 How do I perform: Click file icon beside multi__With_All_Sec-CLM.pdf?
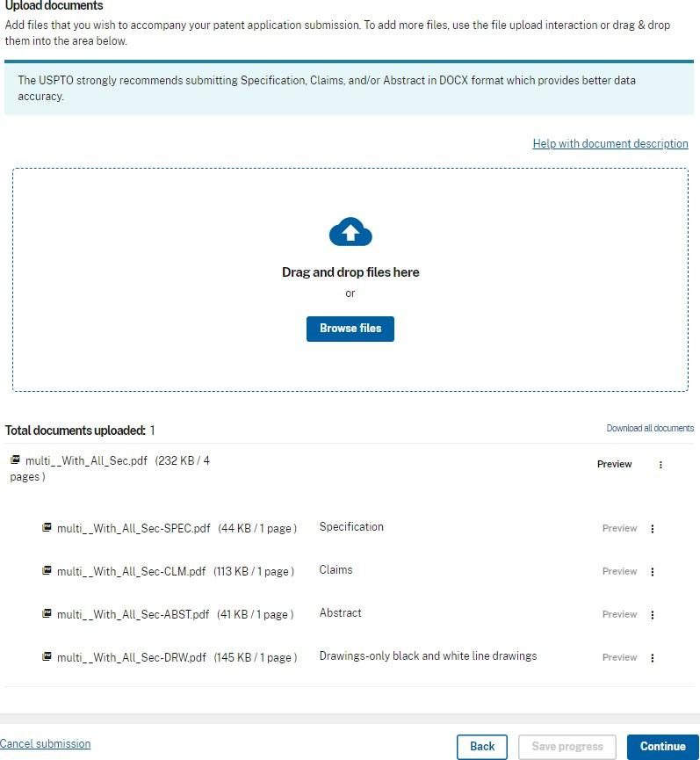pyautogui.click(x=47, y=570)
